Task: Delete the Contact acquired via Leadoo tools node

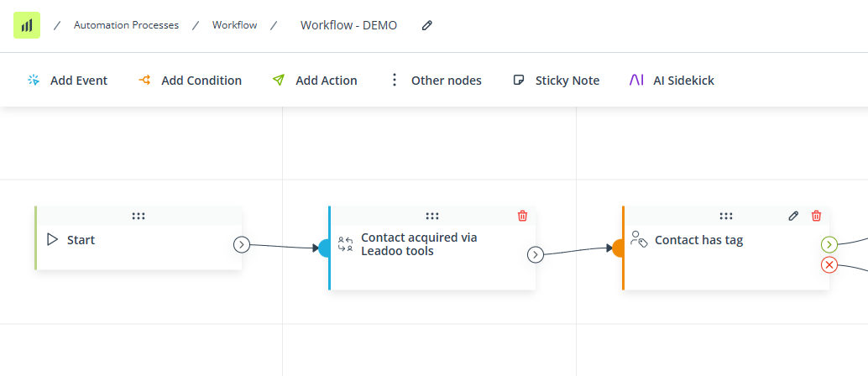Action: [522, 216]
